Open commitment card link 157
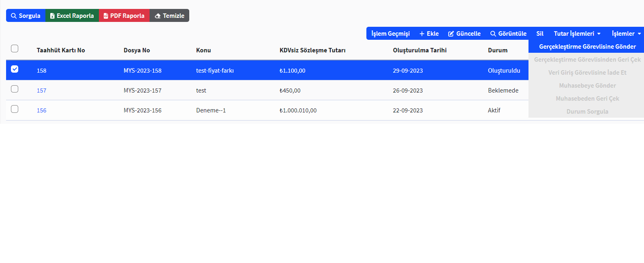The height and width of the screenshot is (263, 644). click(x=41, y=91)
